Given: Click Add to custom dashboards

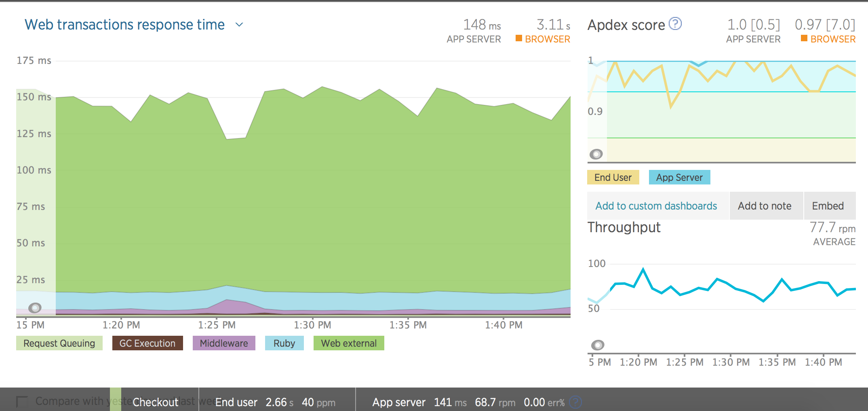Looking at the screenshot, I should (x=656, y=206).
